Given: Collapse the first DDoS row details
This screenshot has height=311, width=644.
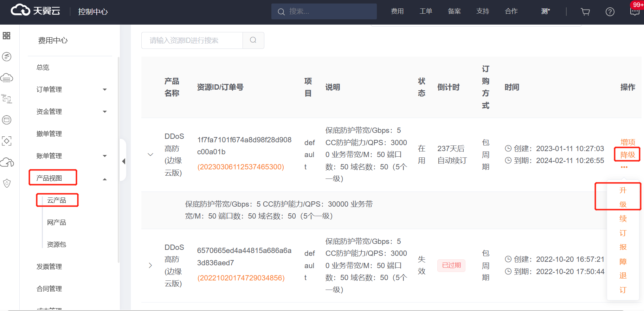Looking at the screenshot, I should click(x=150, y=155).
